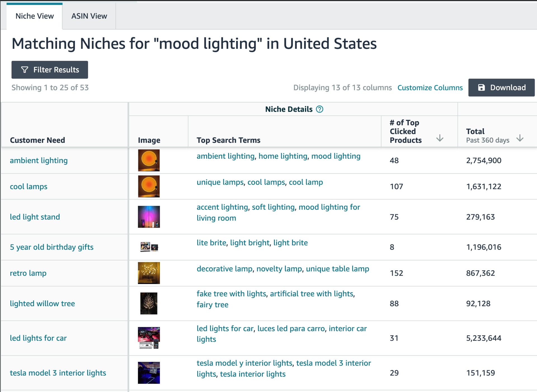Select the interior car lights search term
This screenshot has height=392, width=537.
[282, 334]
